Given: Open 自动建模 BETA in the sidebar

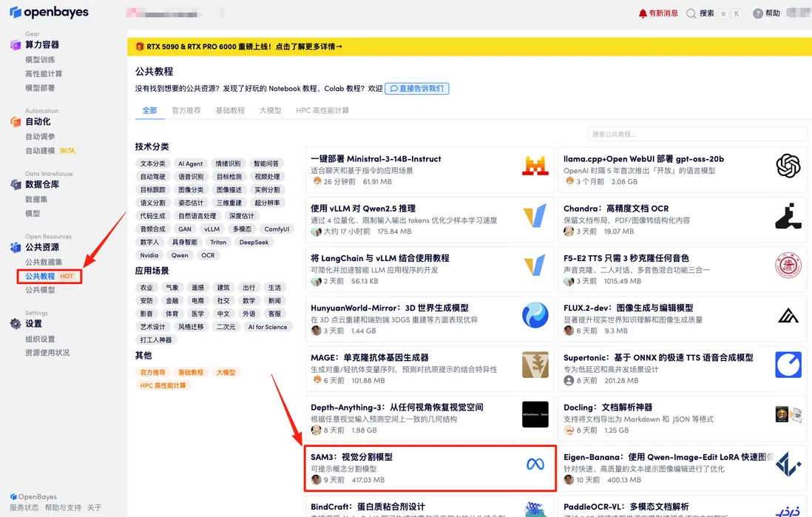Looking at the screenshot, I should (x=51, y=151).
